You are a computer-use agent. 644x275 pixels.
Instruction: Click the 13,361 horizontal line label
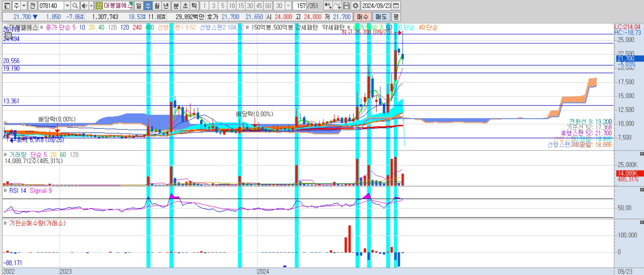[x=11, y=101]
